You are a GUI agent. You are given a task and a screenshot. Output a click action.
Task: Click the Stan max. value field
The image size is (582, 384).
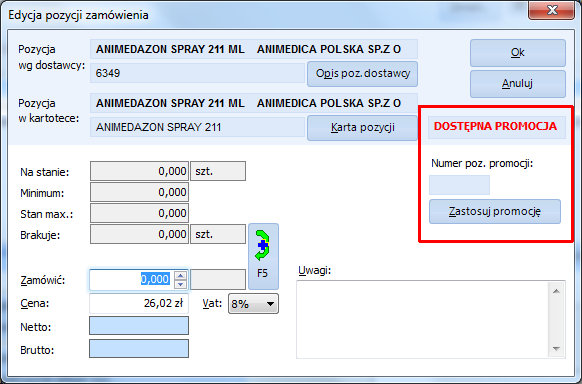(139, 213)
